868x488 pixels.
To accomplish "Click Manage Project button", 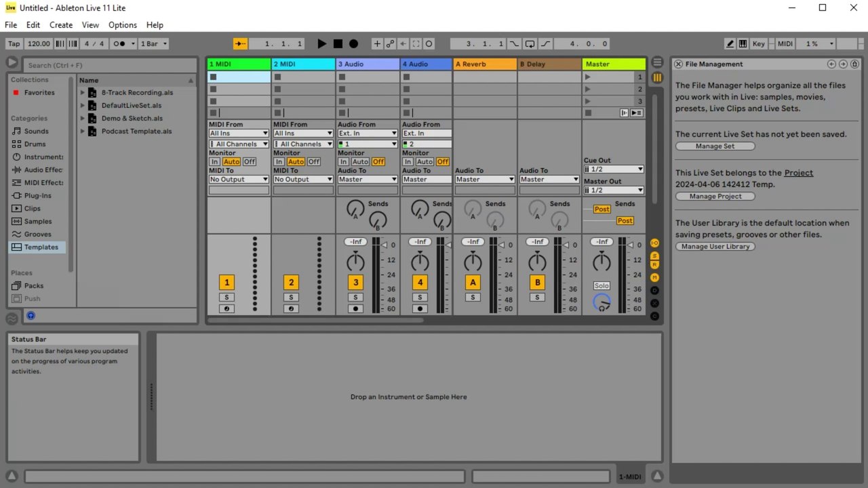I will pyautogui.click(x=715, y=197).
